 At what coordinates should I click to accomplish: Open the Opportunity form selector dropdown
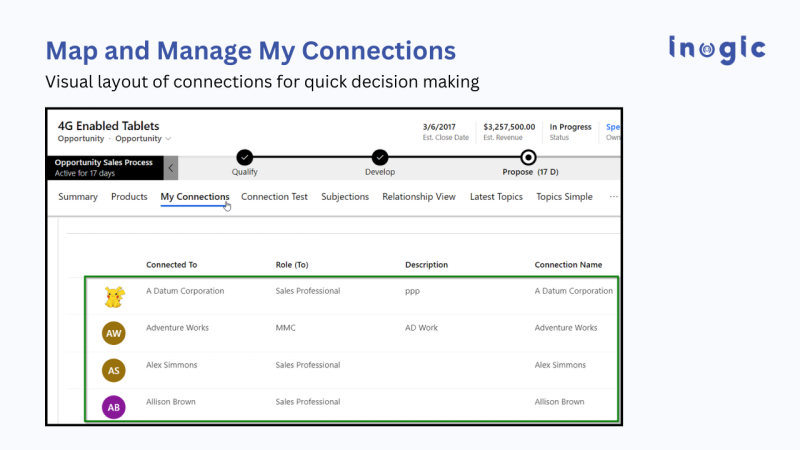[168, 139]
